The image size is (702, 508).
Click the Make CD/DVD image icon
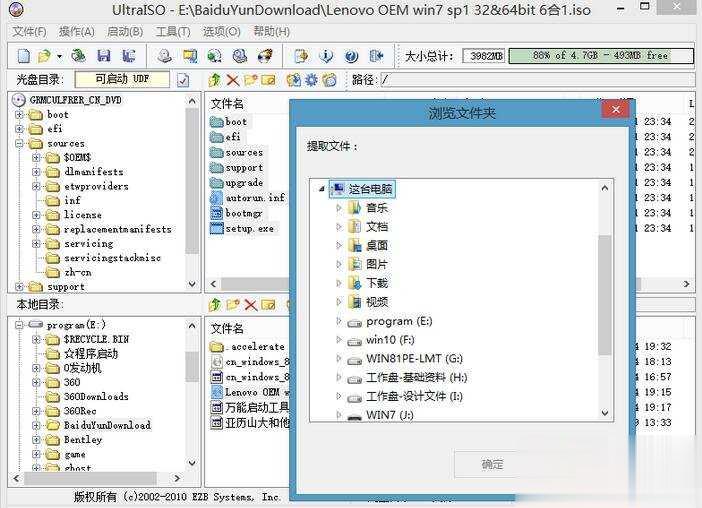[164, 56]
